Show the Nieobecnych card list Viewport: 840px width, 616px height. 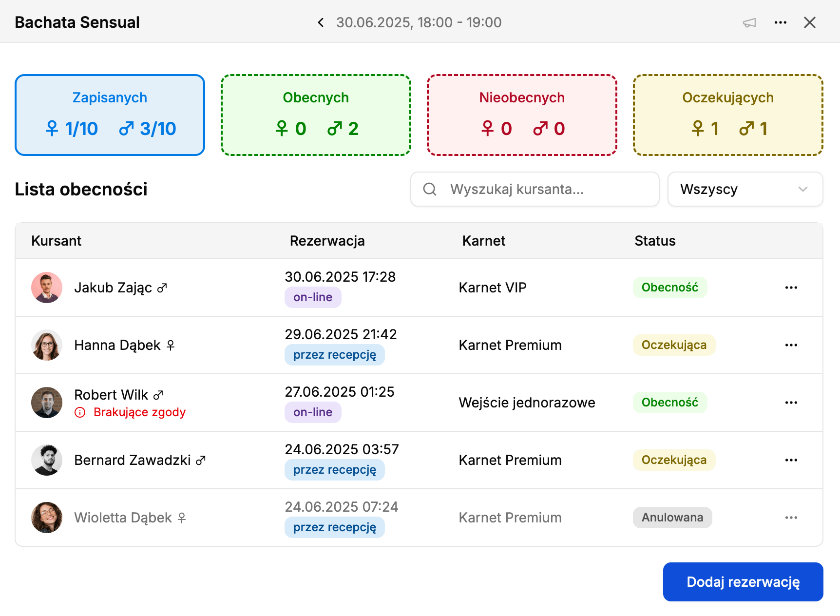pos(522,115)
